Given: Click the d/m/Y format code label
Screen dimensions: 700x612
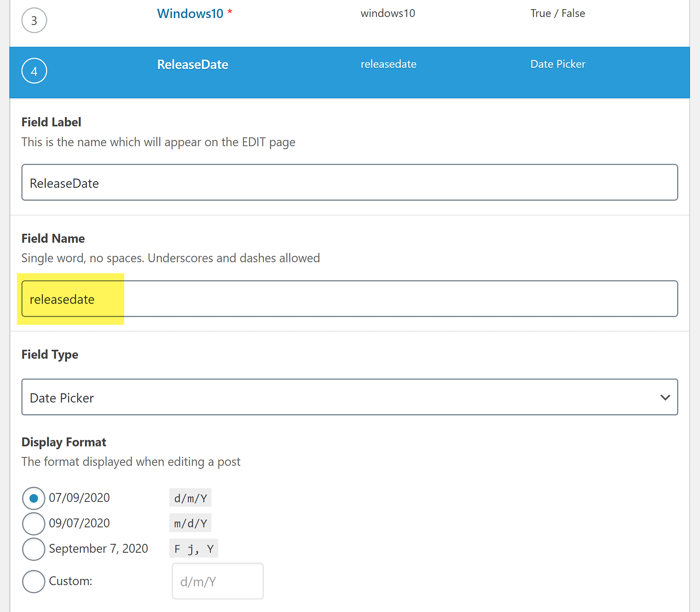Looking at the screenshot, I should click(190, 498).
